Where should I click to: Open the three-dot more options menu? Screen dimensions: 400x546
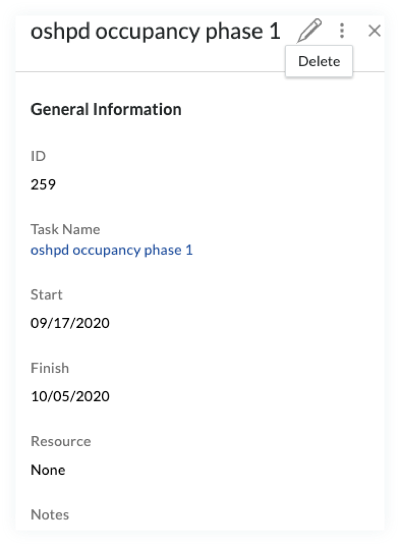[342, 31]
